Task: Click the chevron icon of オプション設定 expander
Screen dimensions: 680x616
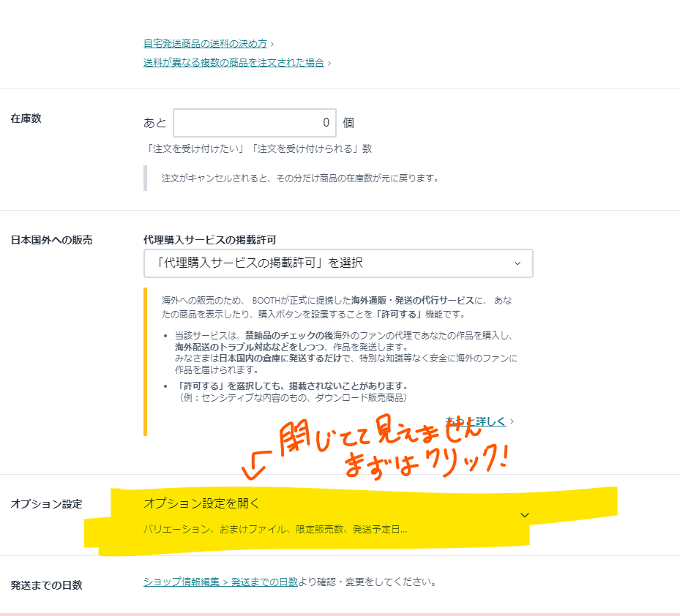Action: pyautogui.click(x=525, y=515)
